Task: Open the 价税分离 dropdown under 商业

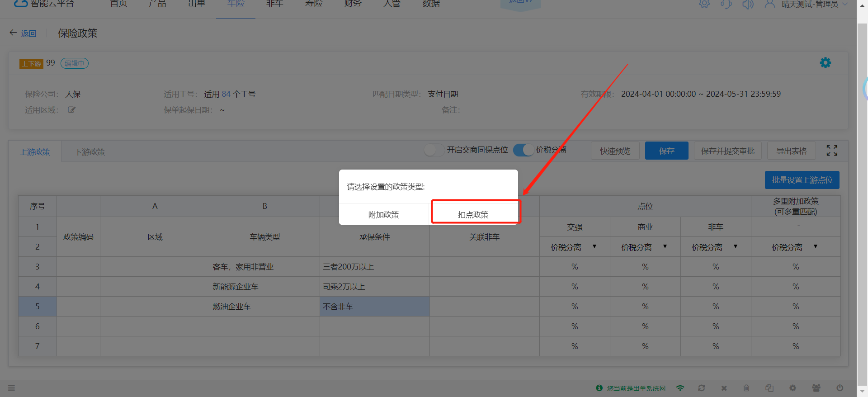Action: coord(665,247)
